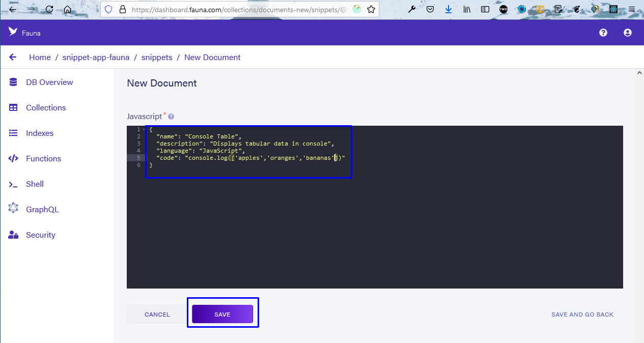Click the Javascript field label

(145, 117)
